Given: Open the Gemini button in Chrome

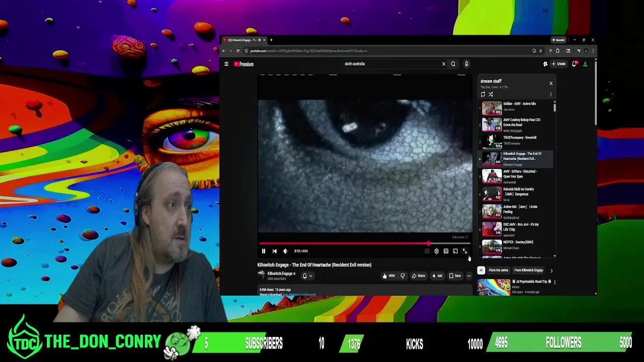Looking at the screenshot, I should pos(558,40).
